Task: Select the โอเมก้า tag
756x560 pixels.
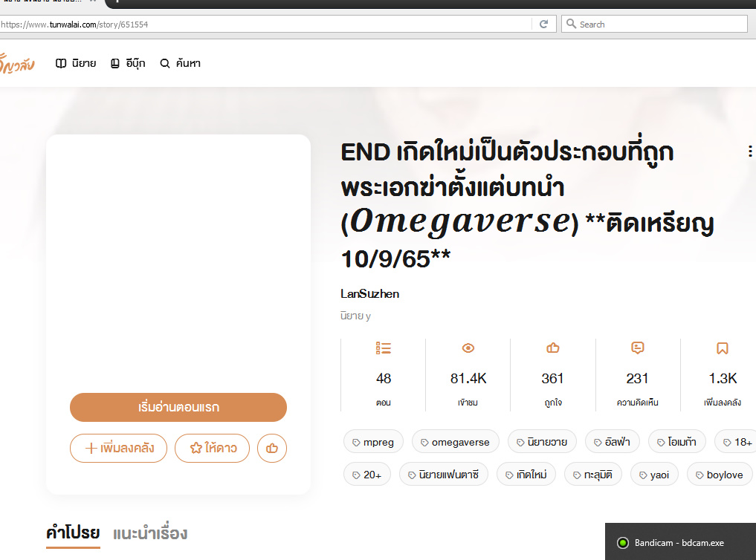Action: [677, 442]
